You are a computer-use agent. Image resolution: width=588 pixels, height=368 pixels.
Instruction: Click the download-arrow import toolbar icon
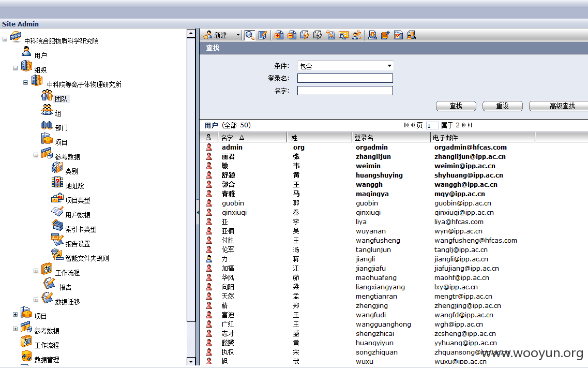point(372,35)
